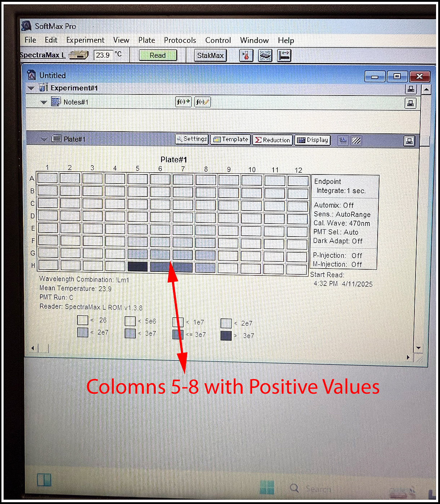Select well A12 in the plate grid

tap(298, 180)
